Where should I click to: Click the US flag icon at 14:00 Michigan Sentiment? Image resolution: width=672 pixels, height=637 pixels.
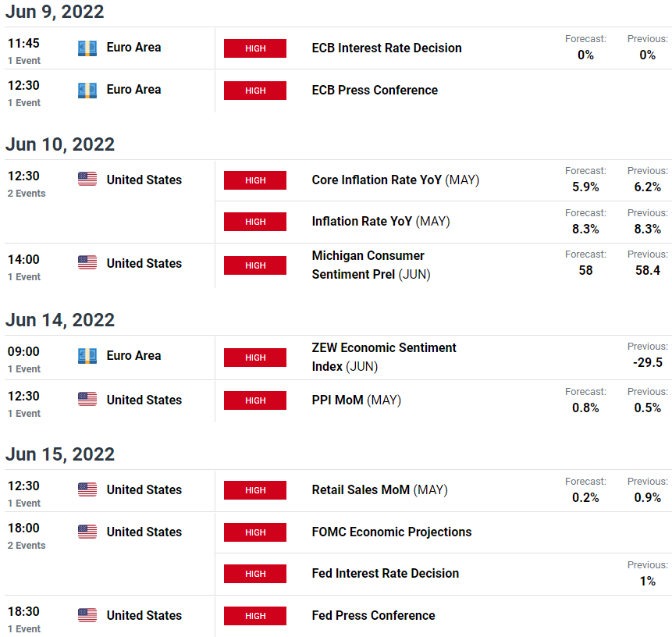[x=87, y=262]
